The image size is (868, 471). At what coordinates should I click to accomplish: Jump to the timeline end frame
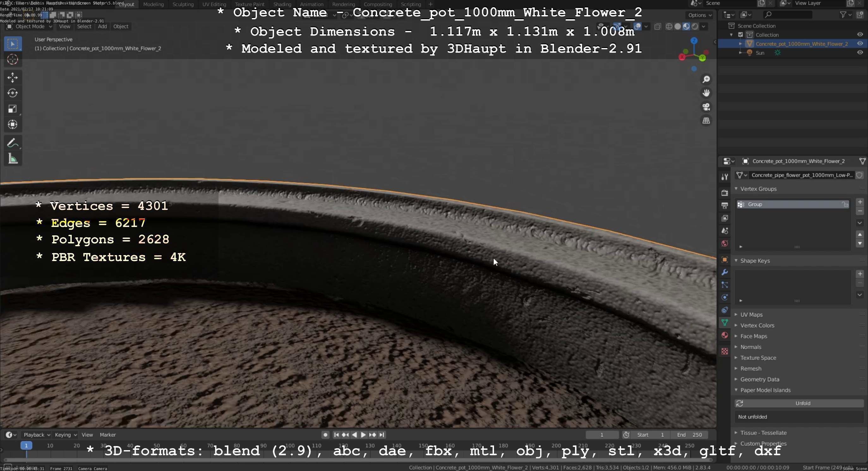[x=382, y=435]
